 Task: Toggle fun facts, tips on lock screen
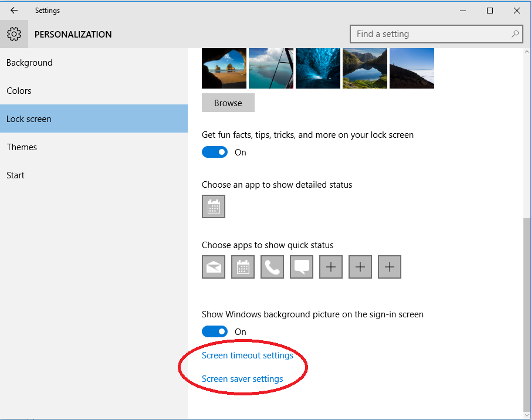coord(215,153)
